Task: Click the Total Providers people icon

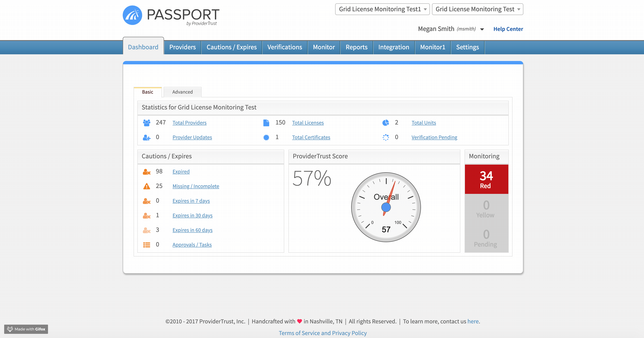Action: (146, 123)
